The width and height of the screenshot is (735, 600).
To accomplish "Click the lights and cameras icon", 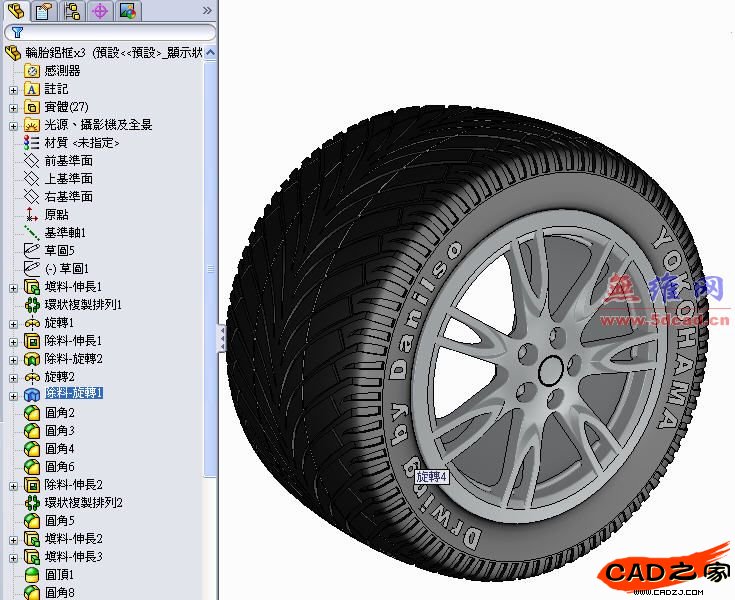I will [x=32, y=125].
